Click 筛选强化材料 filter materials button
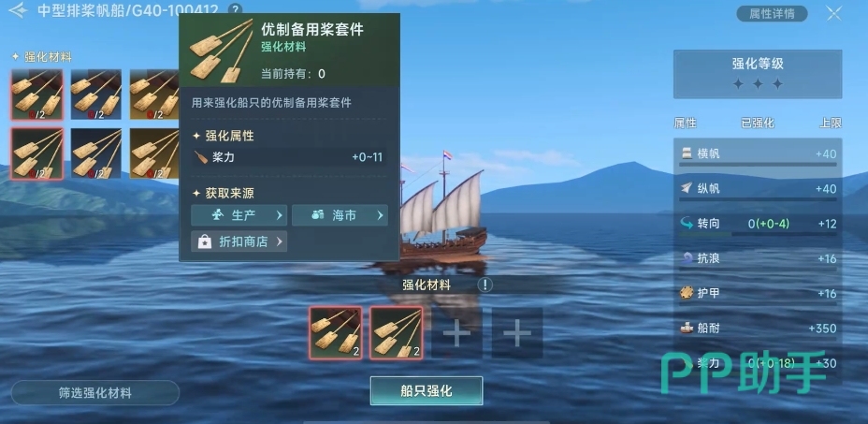Screen dimensions: 868x424 [95, 393]
